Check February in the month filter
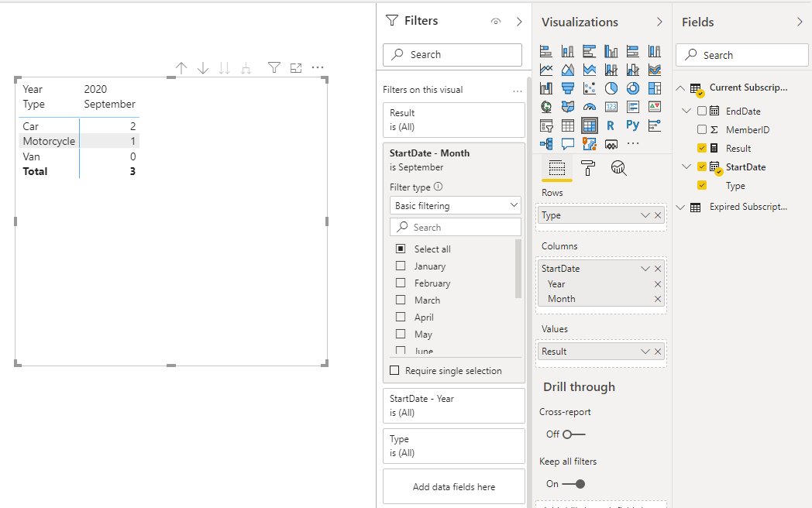Image resolution: width=812 pixels, height=508 pixels. pos(401,283)
